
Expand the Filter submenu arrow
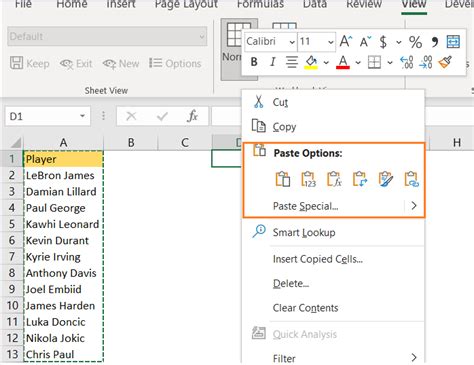[x=414, y=358]
